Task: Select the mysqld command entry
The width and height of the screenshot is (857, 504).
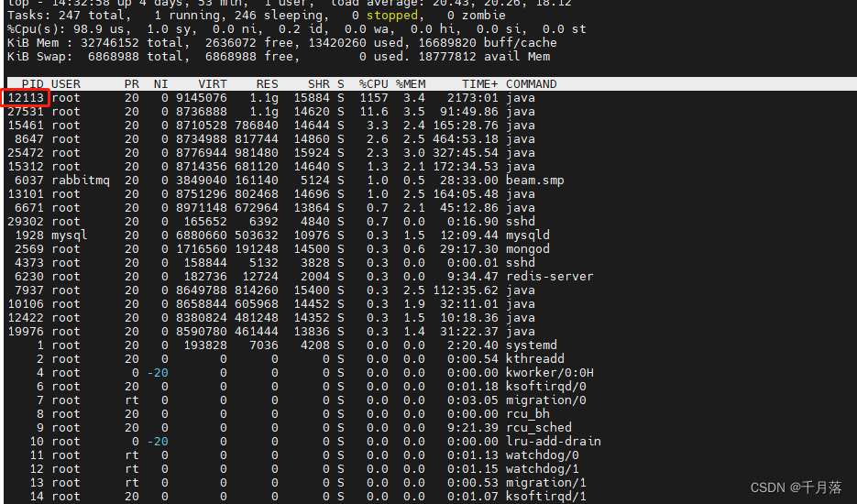Action: (527, 236)
